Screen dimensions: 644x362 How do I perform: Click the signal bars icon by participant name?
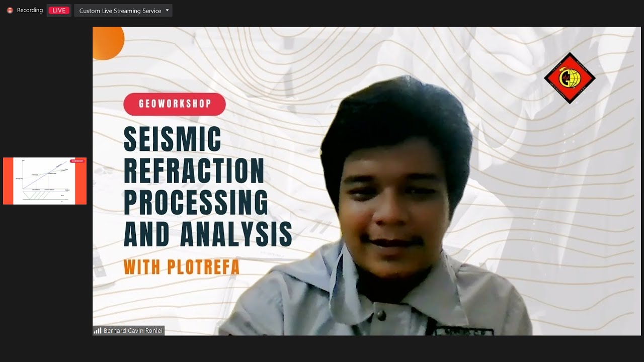click(98, 331)
